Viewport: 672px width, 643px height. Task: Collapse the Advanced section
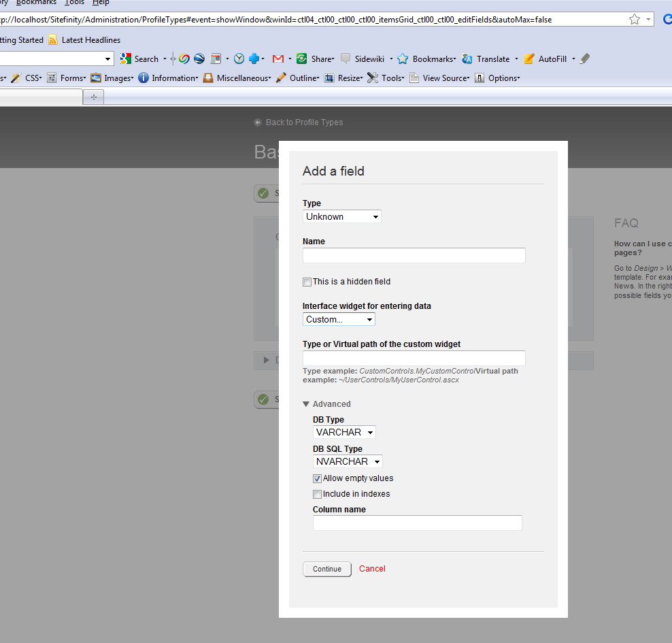[326, 403]
